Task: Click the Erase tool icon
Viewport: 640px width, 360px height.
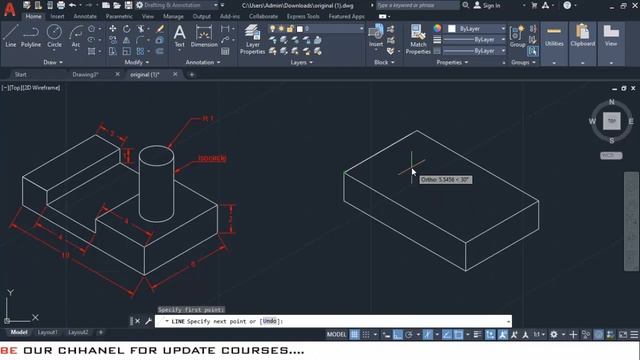Action: (x=160, y=29)
